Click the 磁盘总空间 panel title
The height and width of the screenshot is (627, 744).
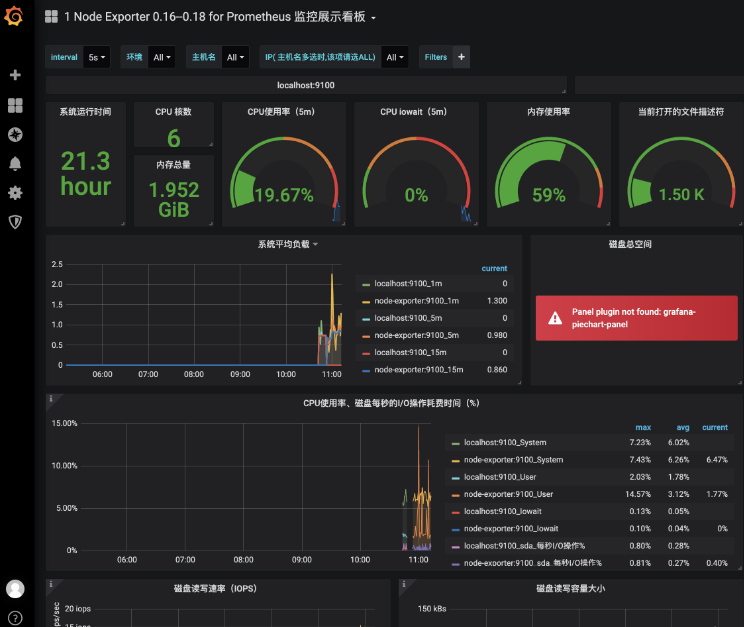(x=630, y=244)
